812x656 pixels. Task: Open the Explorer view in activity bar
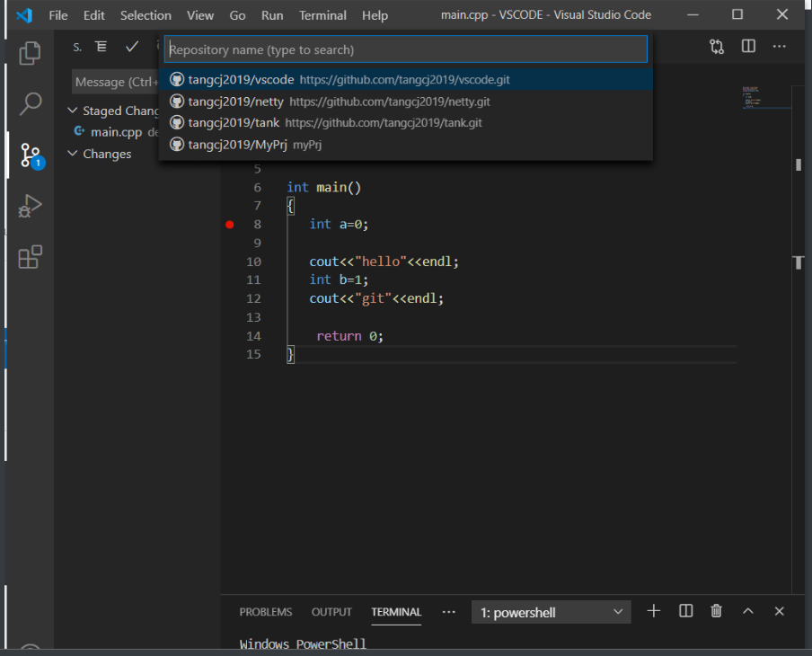[x=30, y=53]
